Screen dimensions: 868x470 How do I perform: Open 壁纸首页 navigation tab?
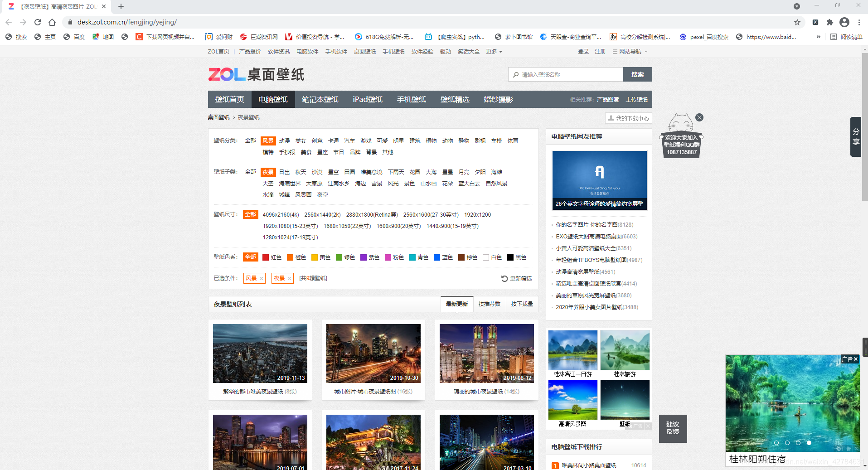click(229, 99)
